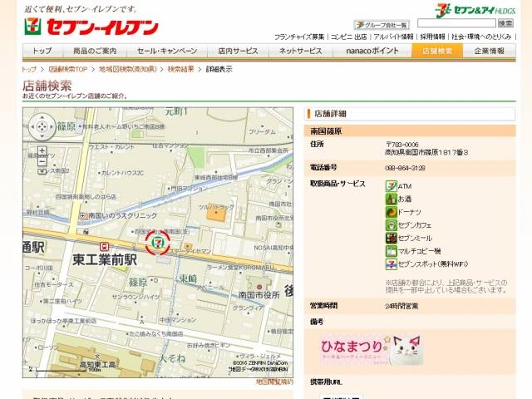Click the グループ会社一覧 button

(x=382, y=25)
